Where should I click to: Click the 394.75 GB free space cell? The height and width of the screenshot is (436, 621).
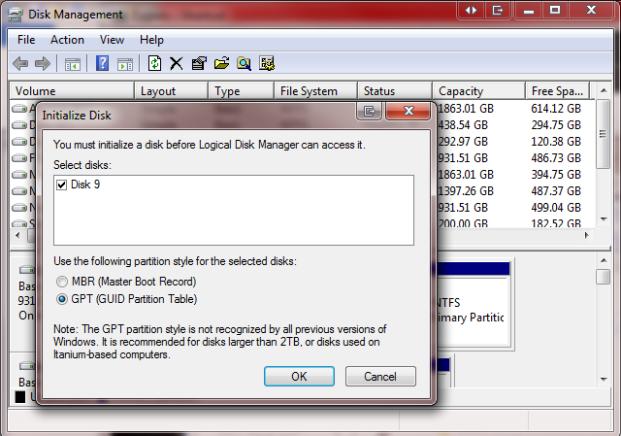tap(556, 175)
